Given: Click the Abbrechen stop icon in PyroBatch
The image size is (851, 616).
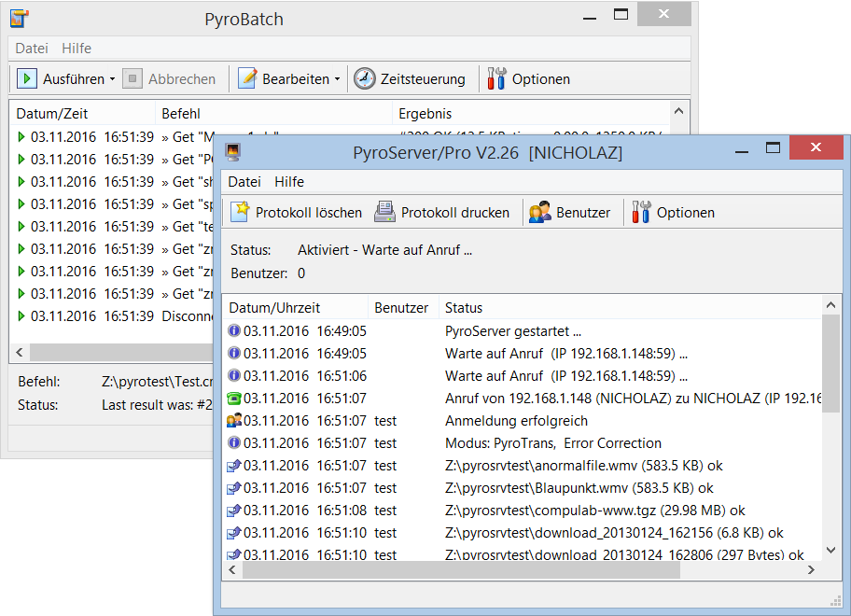Looking at the screenshot, I should [132, 78].
